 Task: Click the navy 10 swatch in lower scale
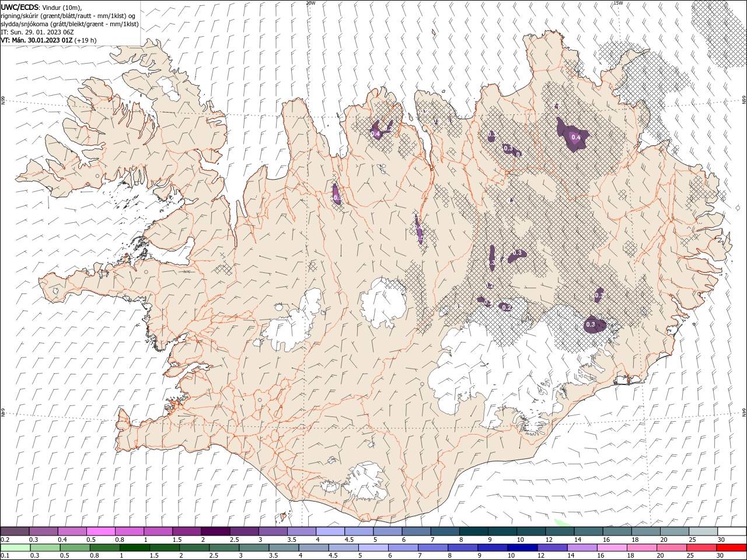tap(522, 548)
